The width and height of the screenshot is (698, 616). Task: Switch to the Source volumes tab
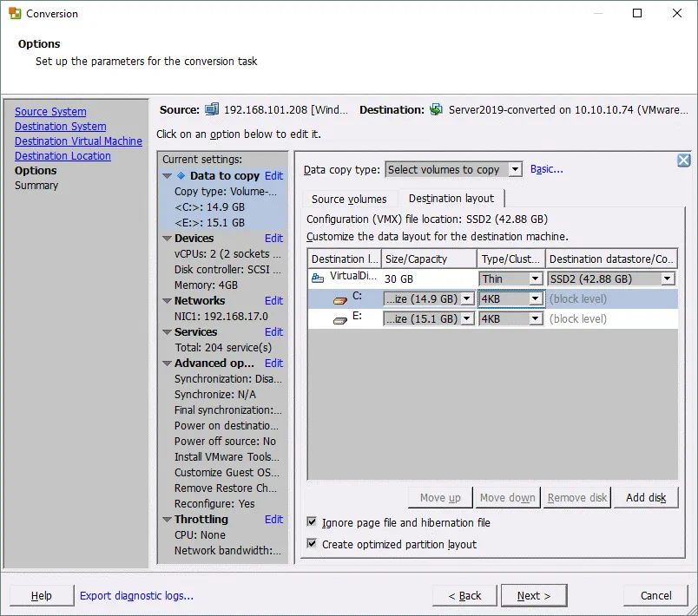click(x=349, y=200)
